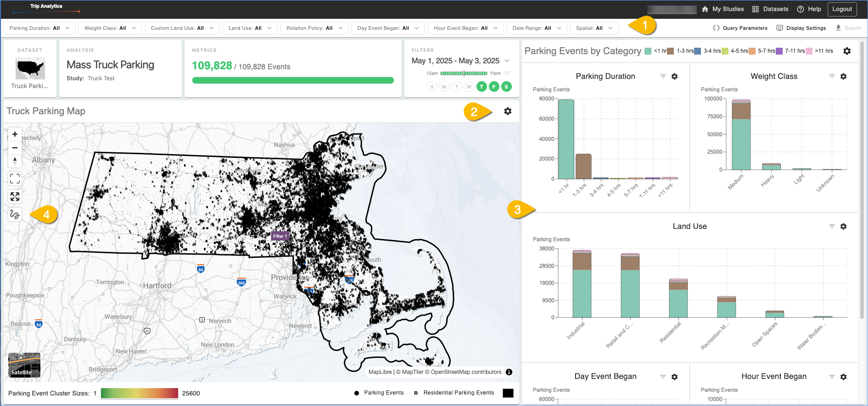The height and width of the screenshot is (406, 868).
Task: Toggle Parking Events layer in map legend
Action: 379,393
